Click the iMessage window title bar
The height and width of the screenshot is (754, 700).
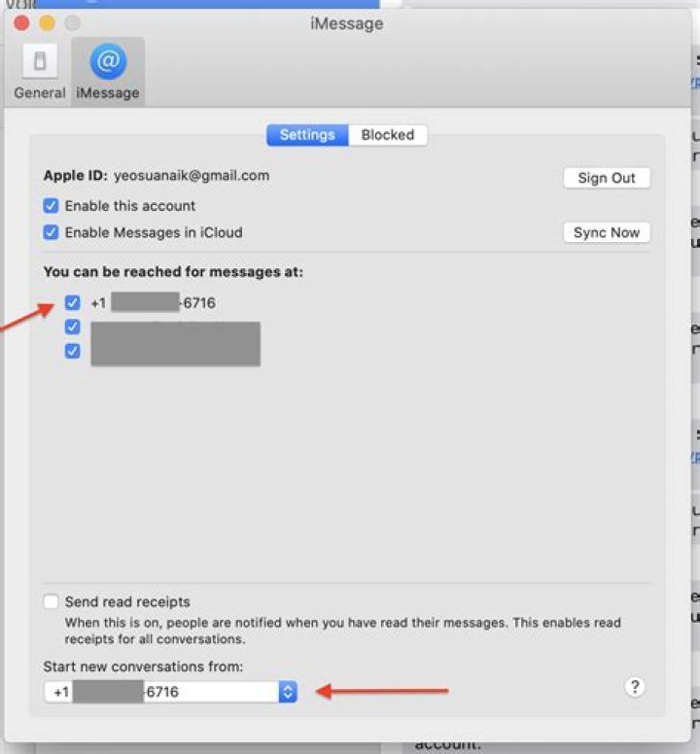pos(346,22)
